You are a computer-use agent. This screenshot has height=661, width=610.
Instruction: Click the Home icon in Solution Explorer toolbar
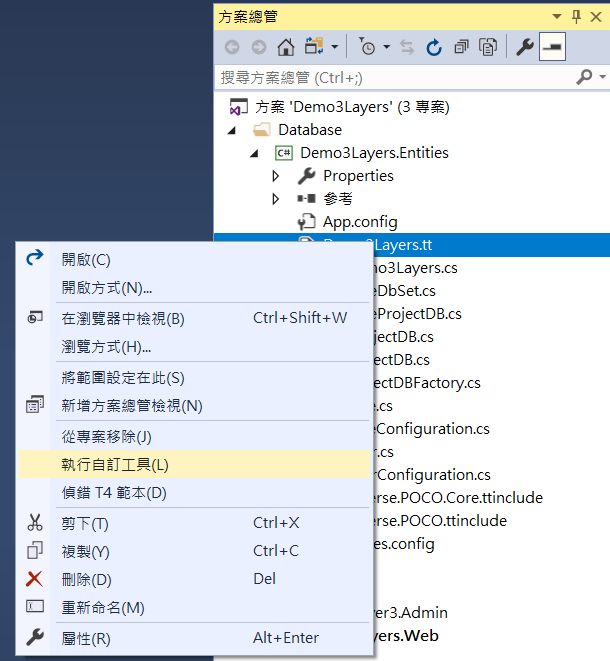[x=285, y=47]
